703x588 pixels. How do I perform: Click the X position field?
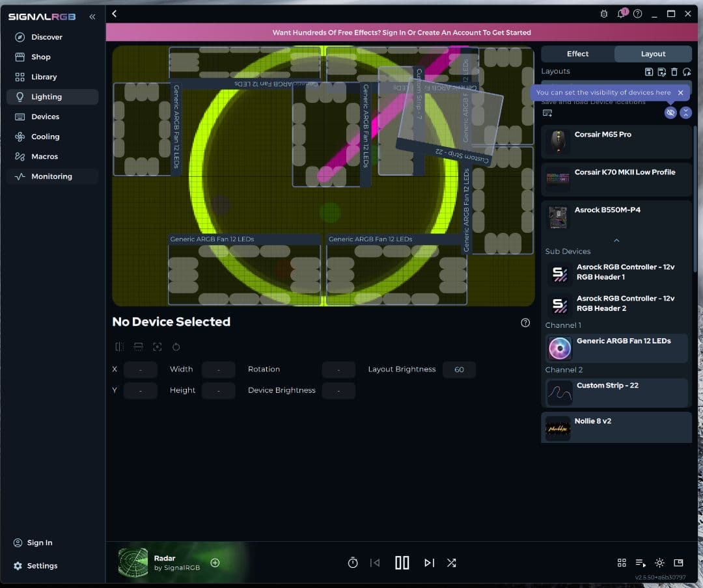pos(141,369)
